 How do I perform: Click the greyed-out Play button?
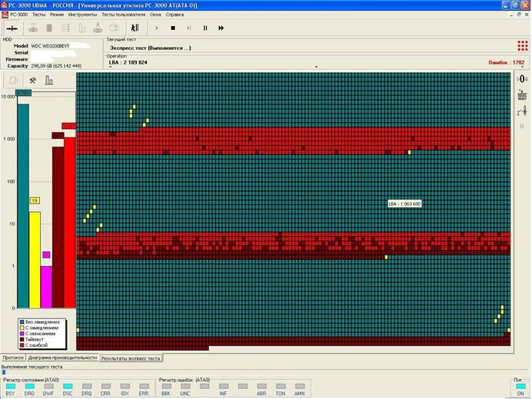(x=157, y=28)
